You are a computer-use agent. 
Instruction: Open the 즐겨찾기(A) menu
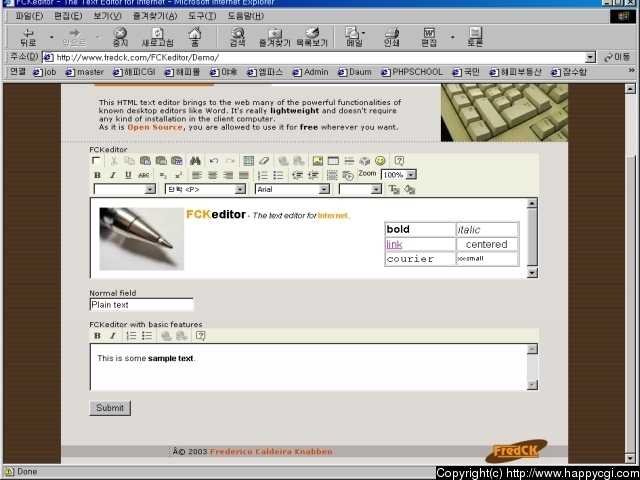(155, 16)
